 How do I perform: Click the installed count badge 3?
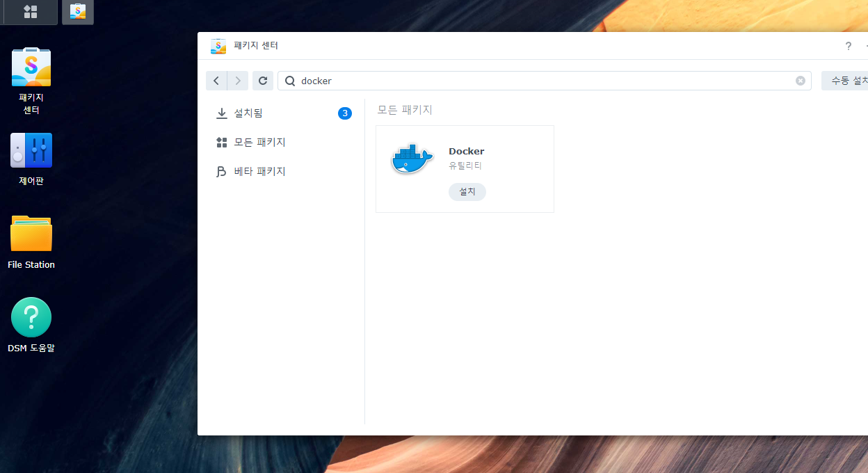point(345,113)
